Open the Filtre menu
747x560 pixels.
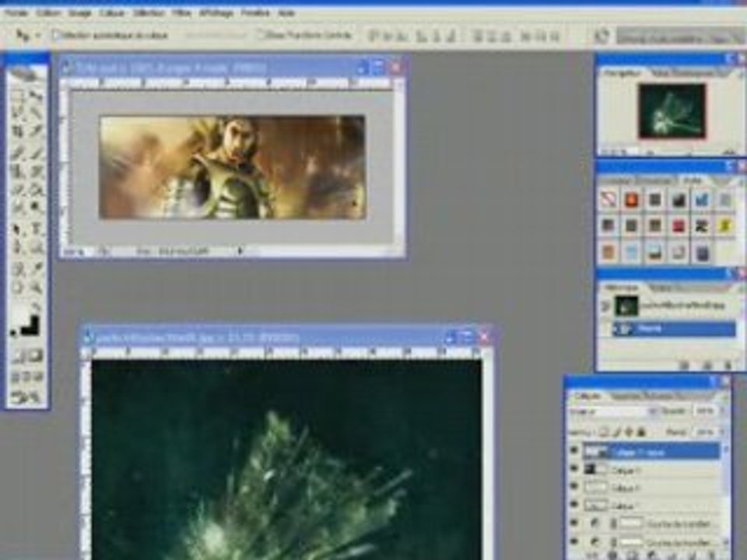click(181, 13)
